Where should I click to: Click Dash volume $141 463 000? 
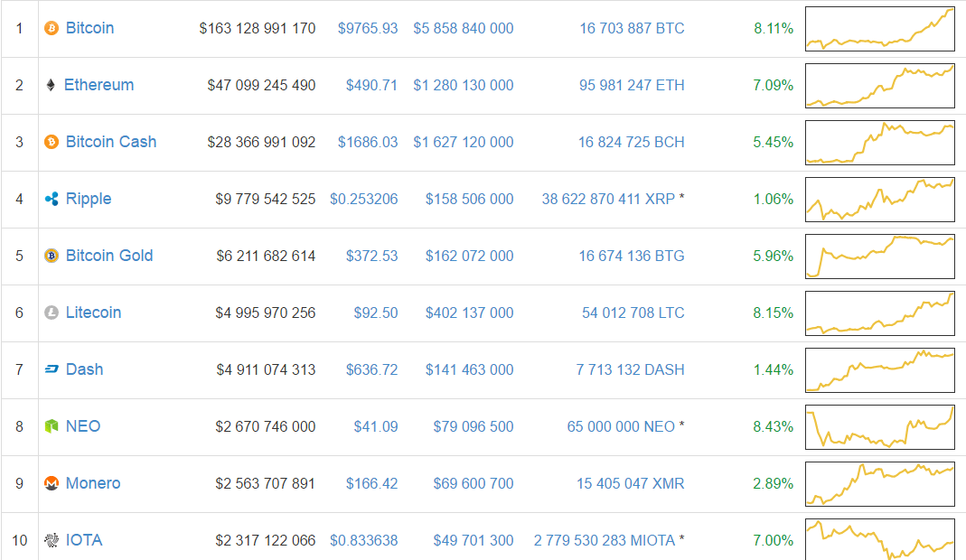pos(470,369)
